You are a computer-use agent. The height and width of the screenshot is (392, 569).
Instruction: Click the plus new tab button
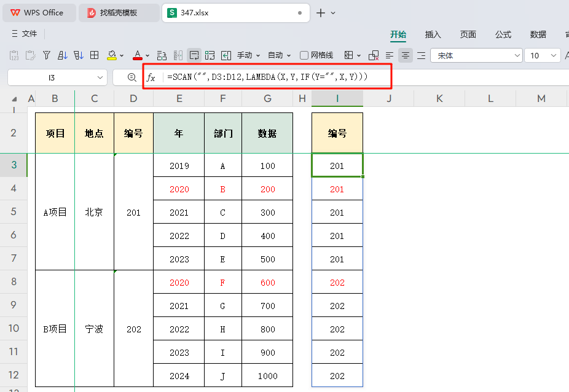point(320,13)
